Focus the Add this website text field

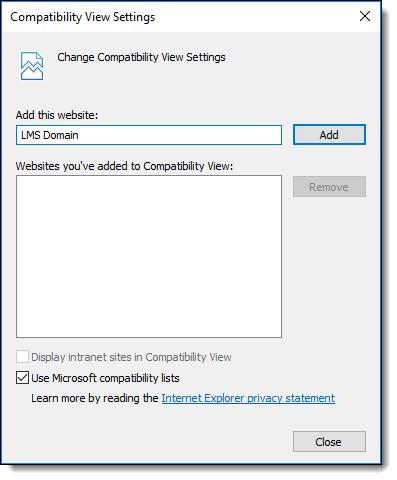click(149, 135)
